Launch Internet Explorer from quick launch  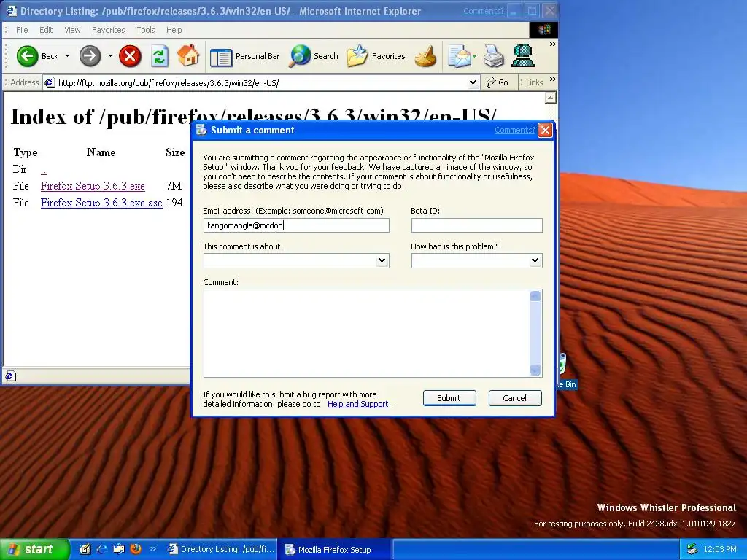pos(102,549)
